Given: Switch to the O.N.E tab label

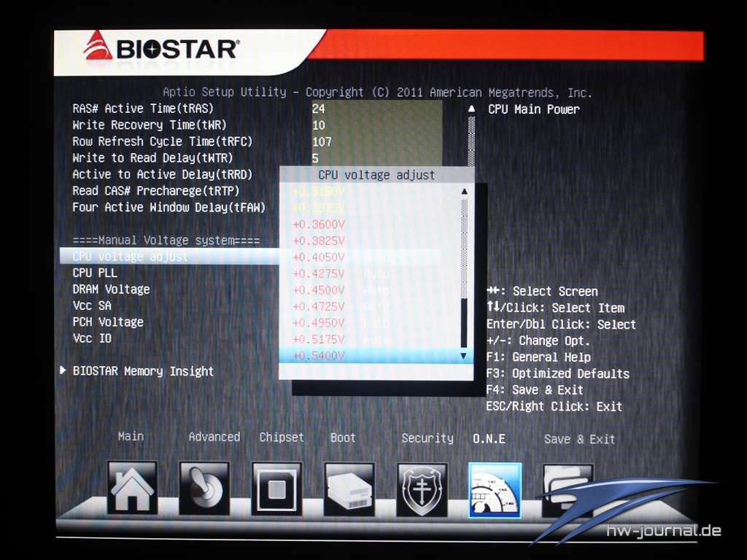Looking at the screenshot, I should click(489, 438).
